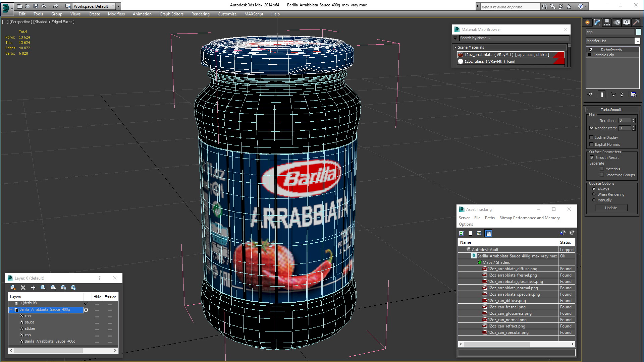644x362 pixels.
Task: Open the Paths menu in Asset Tracking
Action: (490, 218)
